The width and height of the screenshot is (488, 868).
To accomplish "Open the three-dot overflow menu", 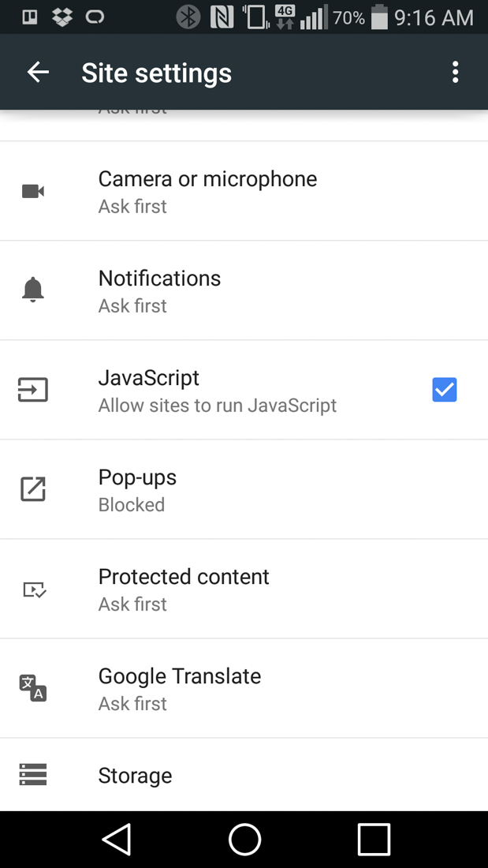I will (x=455, y=73).
